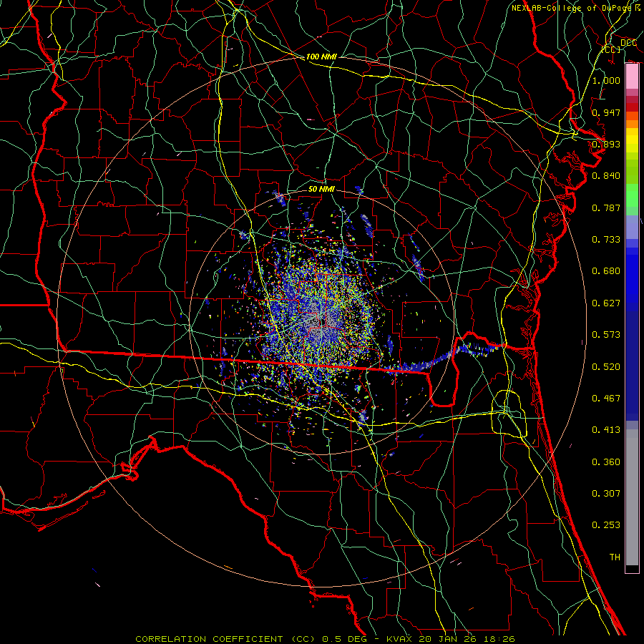Screen dimensions: 644x644
Task: Click the 100 NMI range ring label
Action: (x=321, y=57)
